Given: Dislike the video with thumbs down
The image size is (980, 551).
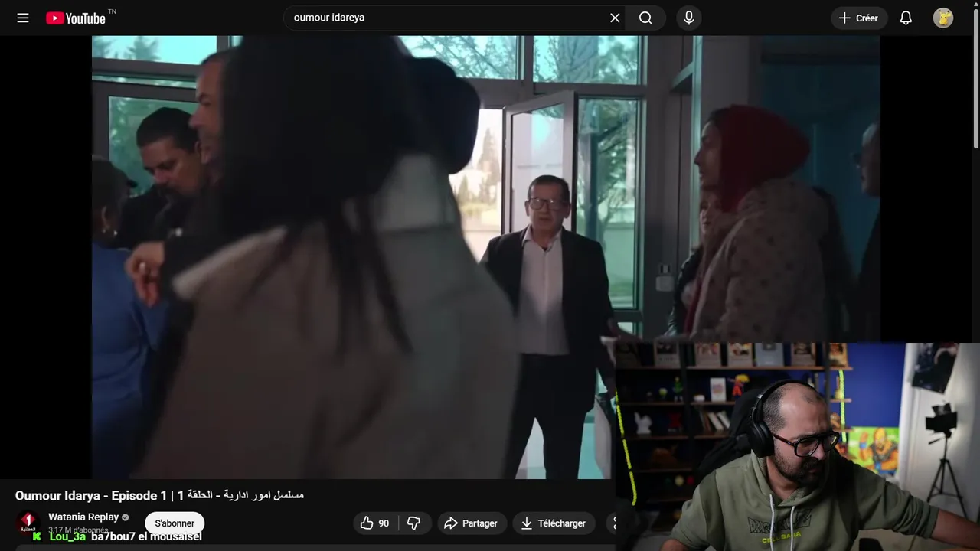Looking at the screenshot, I should click(x=414, y=523).
